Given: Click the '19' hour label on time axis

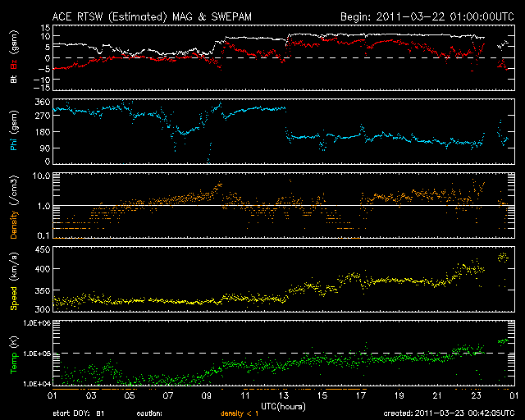Looking at the screenshot, I should (399, 396).
